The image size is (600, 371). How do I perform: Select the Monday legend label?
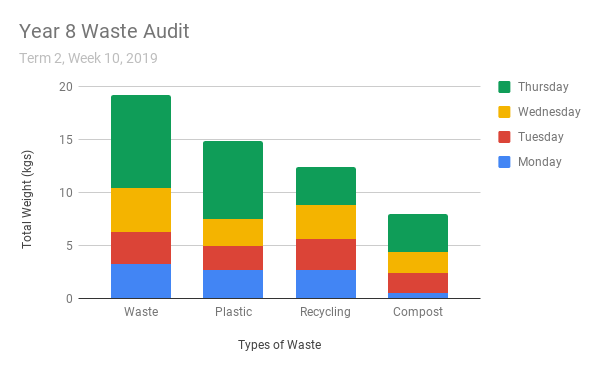click(x=540, y=162)
